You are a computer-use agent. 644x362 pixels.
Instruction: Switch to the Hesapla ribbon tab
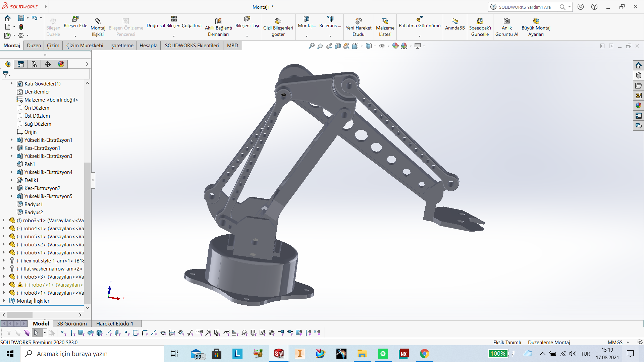148,46
